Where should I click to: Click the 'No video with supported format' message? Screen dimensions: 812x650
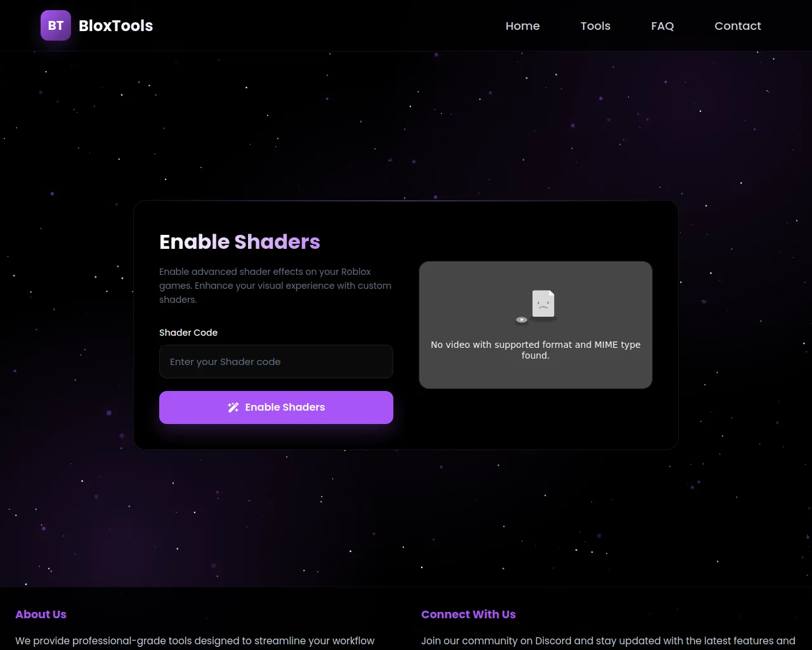[x=535, y=350]
